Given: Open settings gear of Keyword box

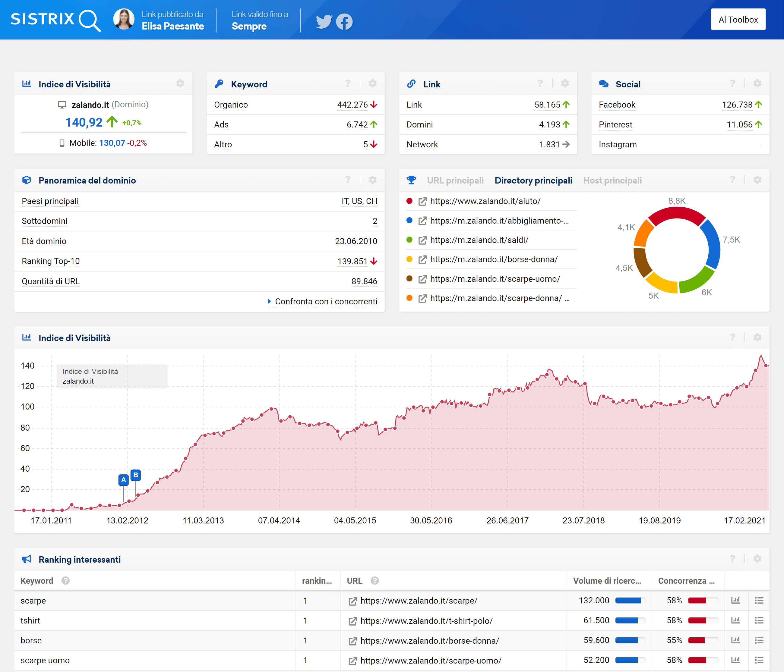Looking at the screenshot, I should pos(373,83).
